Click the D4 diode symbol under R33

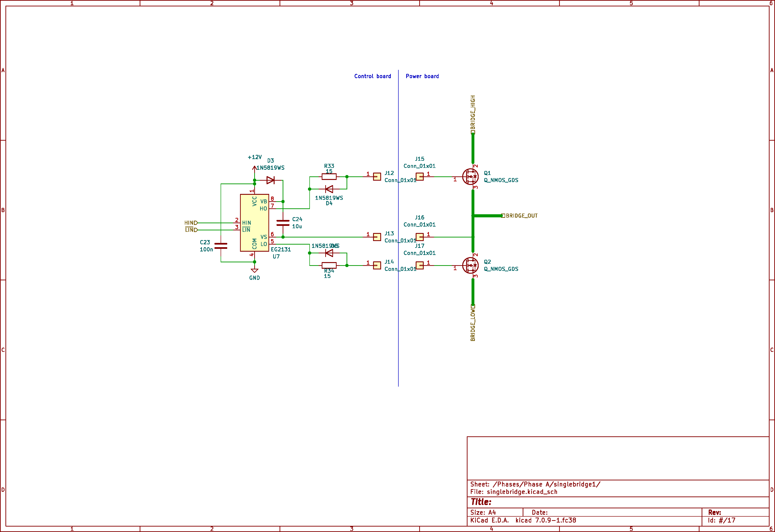329,189
